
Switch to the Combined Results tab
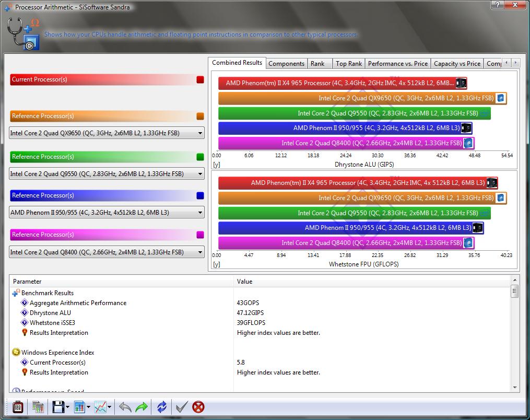click(237, 63)
